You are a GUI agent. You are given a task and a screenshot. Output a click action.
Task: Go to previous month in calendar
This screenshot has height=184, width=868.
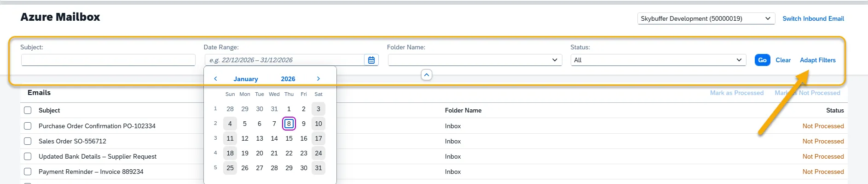tap(215, 79)
